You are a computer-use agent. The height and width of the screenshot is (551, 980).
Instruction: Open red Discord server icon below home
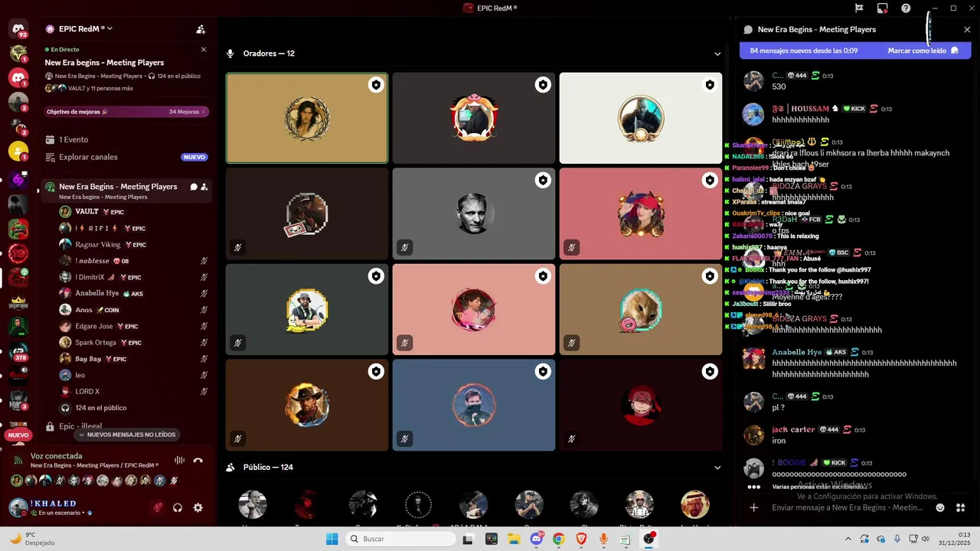coord(18,77)
